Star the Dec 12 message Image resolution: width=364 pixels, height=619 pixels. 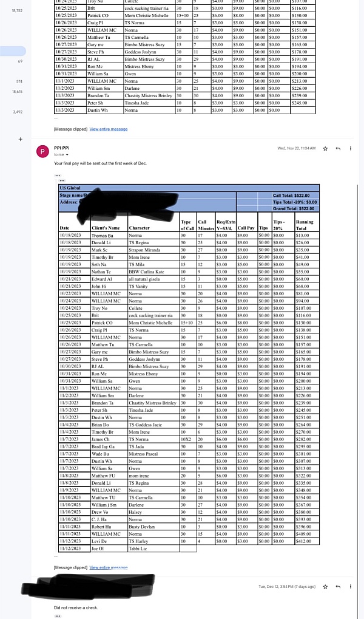coord(325,587)
